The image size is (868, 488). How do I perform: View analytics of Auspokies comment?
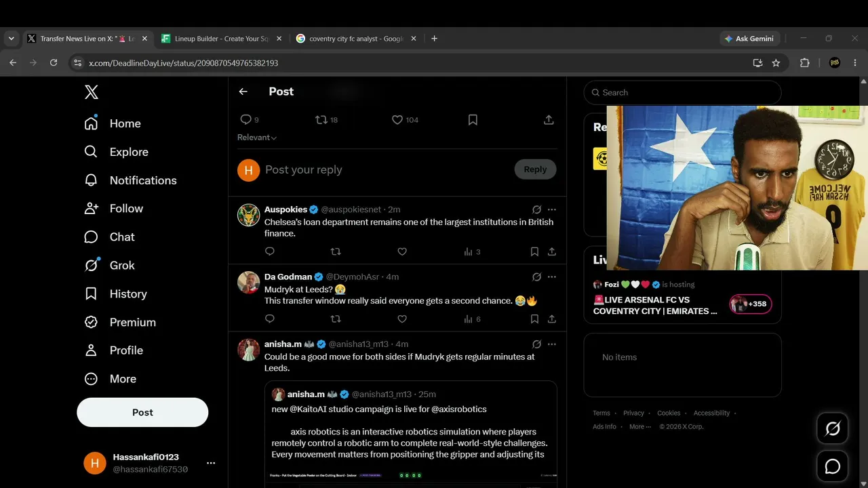coord(472,251)
